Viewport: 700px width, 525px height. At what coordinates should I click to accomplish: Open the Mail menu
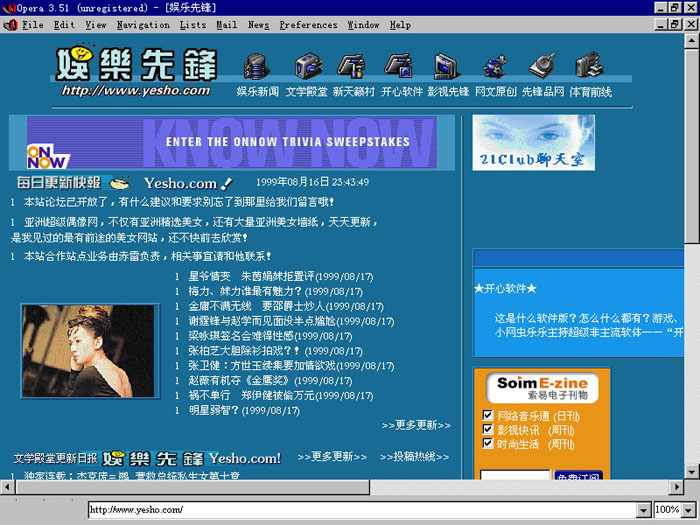pyautogui.click(x=227, y=25)
